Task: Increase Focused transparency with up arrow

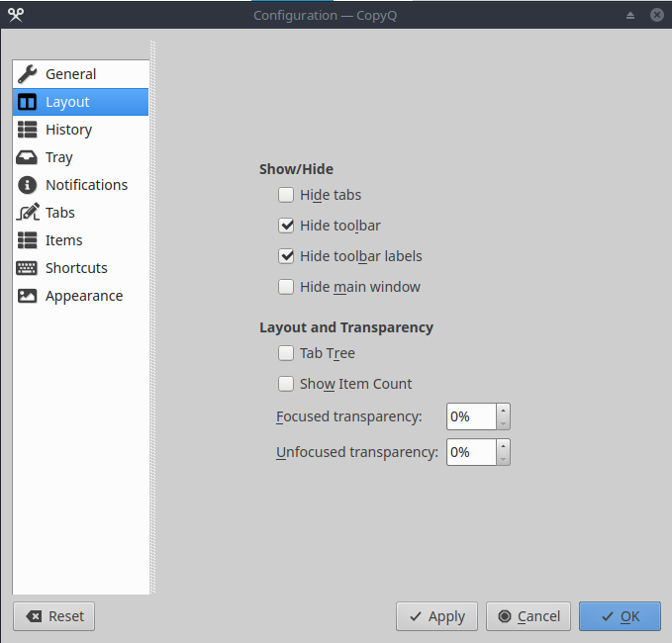Action: coord(503,411)
